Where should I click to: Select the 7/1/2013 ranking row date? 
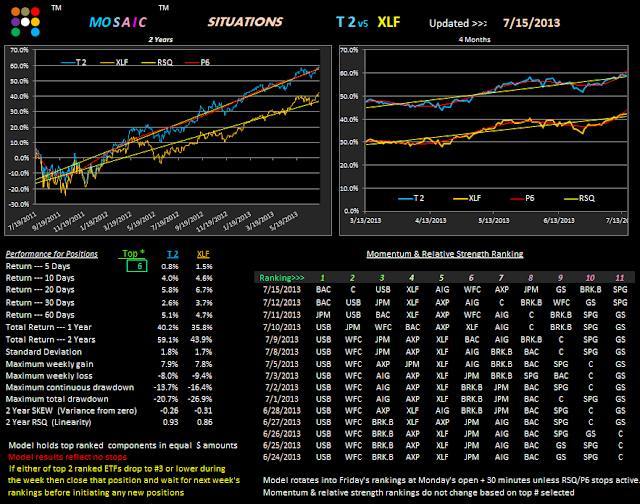tap(282, 399)
